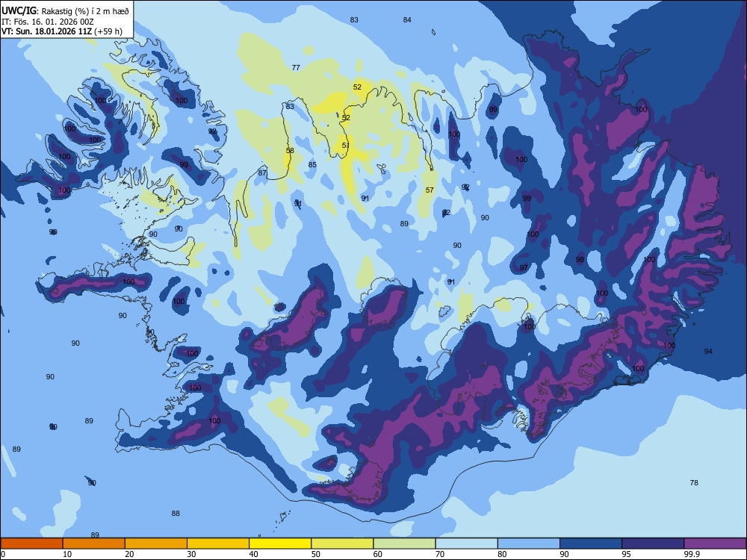Screen dimensions: 747x560
Task: Click the initial time 'IT: Fös. 16. 01. 2026 00Z'
Action: (x=48, y=22)
